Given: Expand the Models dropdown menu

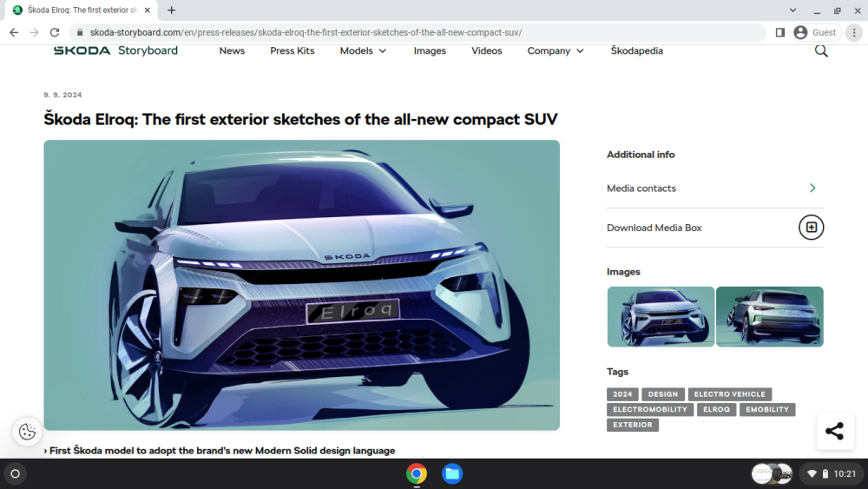Looking at the screenshot, I should click(363, 51).
